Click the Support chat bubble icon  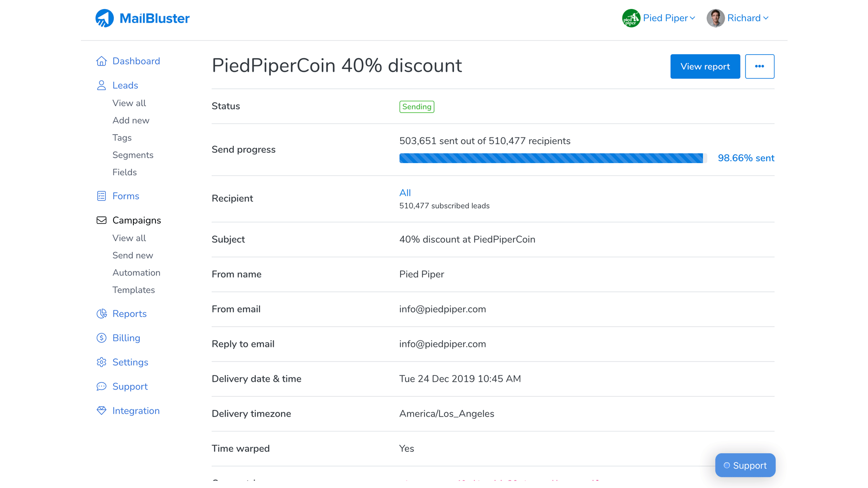101,386
